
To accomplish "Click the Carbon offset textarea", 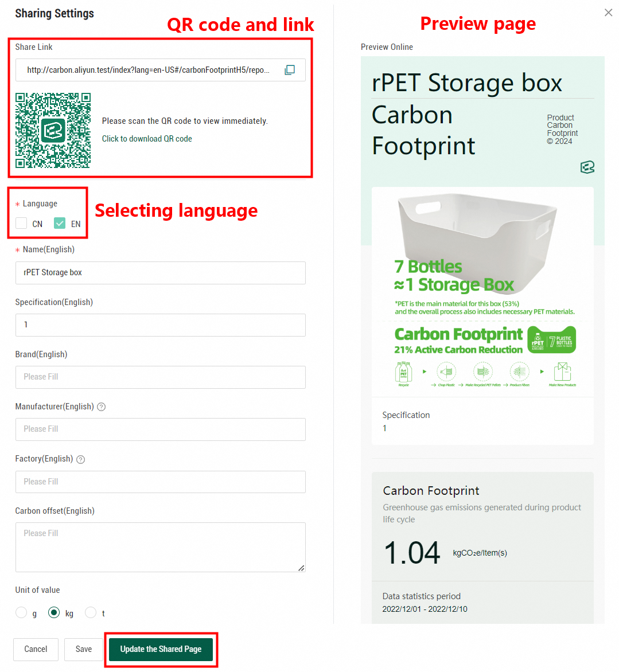I will point(160,547).
